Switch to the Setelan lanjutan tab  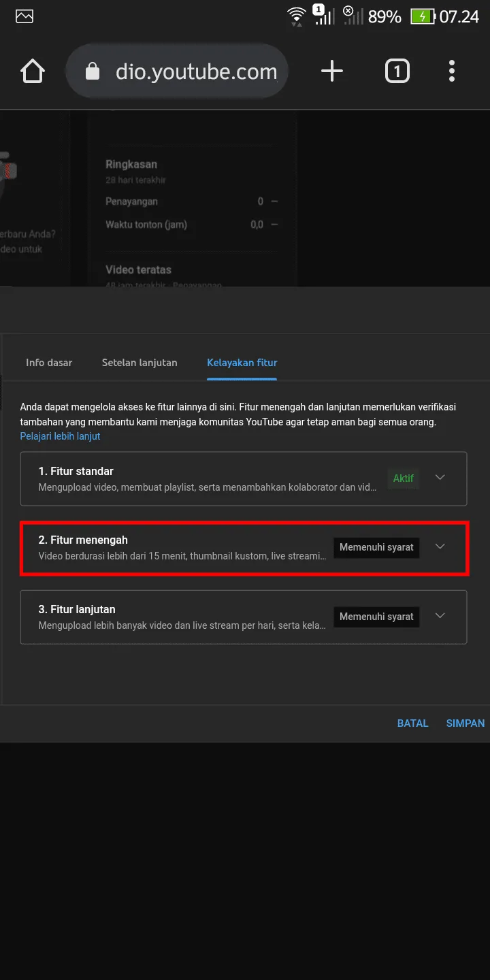[140, 363]
